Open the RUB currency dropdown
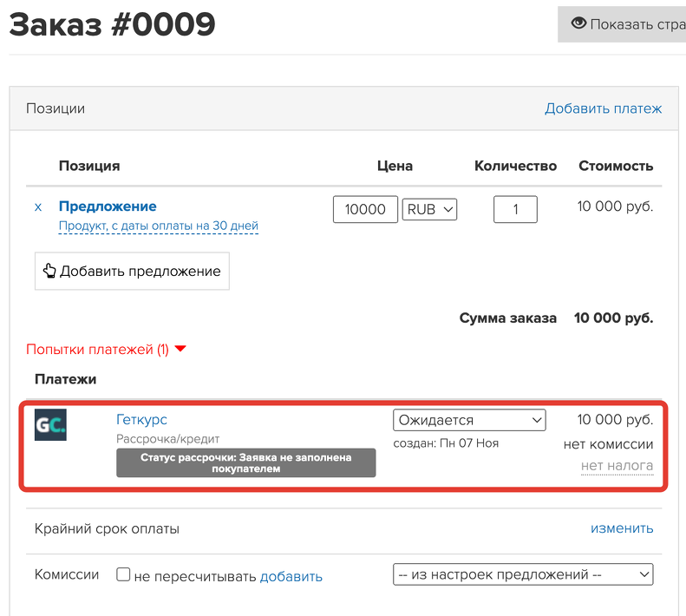The width and height of the screenshot is (686, 616). pyautogui.click(x=429, y=209)
